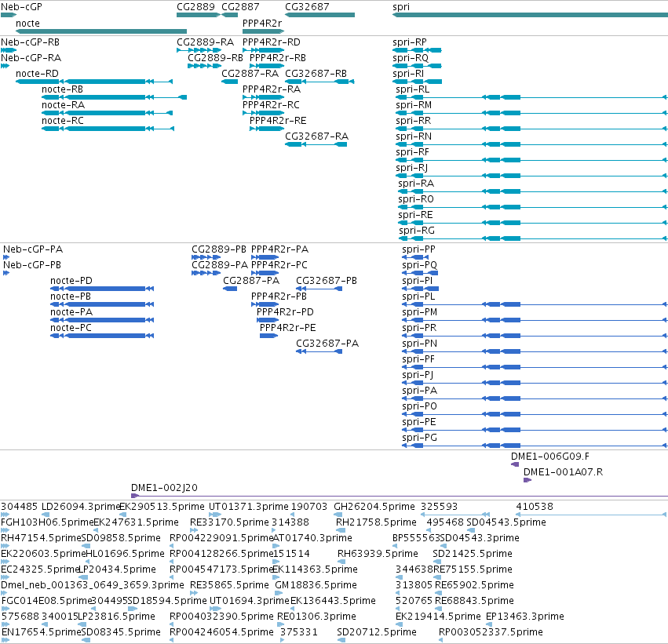Click the Neb-cGP gene label
The image size is (668, 644).
coord(21,7)
